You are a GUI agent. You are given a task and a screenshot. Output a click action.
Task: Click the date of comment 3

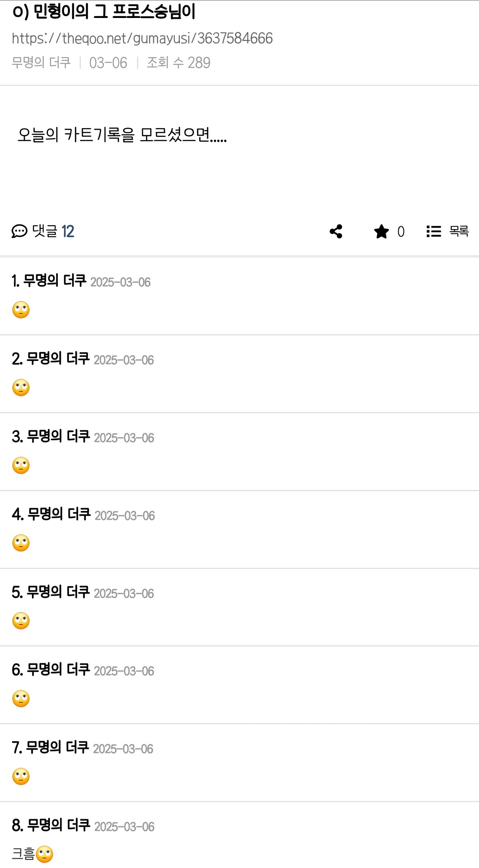124,438
